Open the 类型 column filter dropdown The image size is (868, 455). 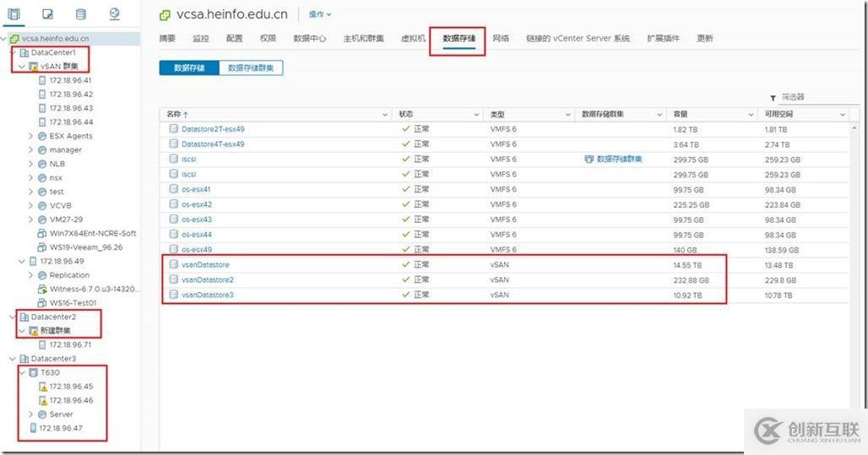click(567, 115)
